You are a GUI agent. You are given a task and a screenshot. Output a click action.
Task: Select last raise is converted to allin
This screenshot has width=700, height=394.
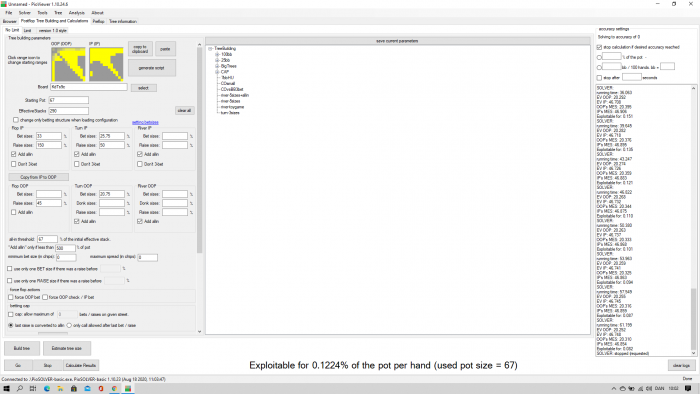(11, 325)
